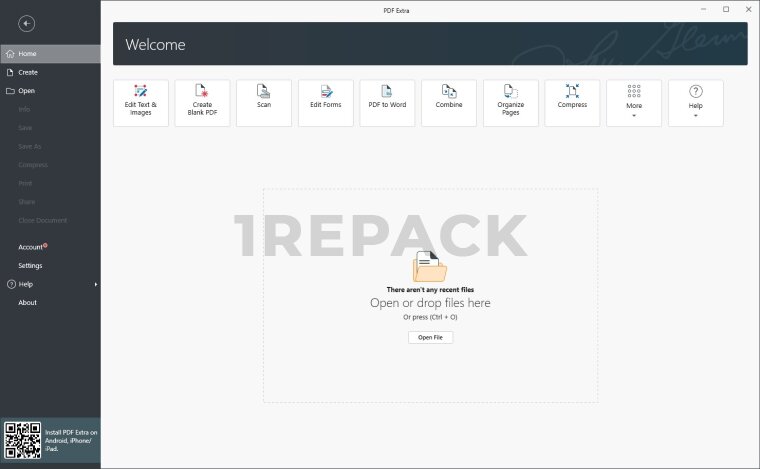Image resolution: width=760 pixels, height=469 pixels.
Task: Click the folder with document icon
Action: 430,266
